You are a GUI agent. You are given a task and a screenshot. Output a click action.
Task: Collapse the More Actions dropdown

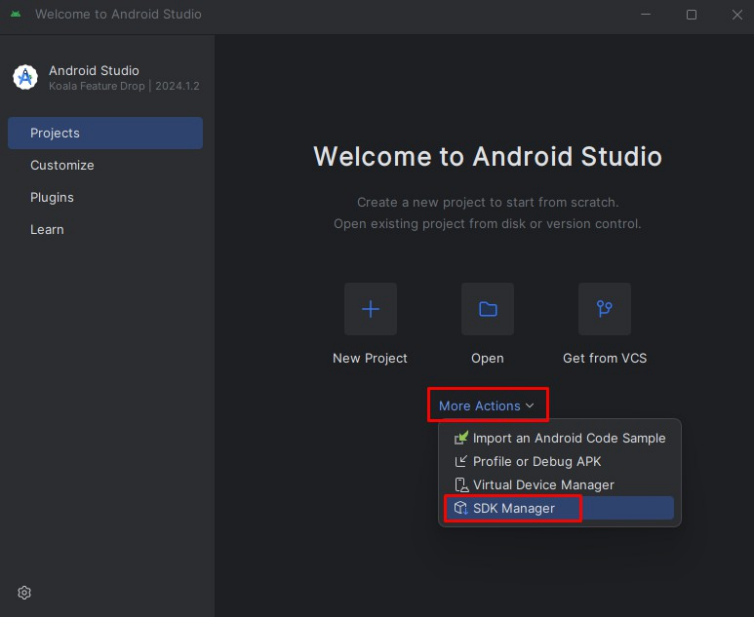click(x=487, y=405)
